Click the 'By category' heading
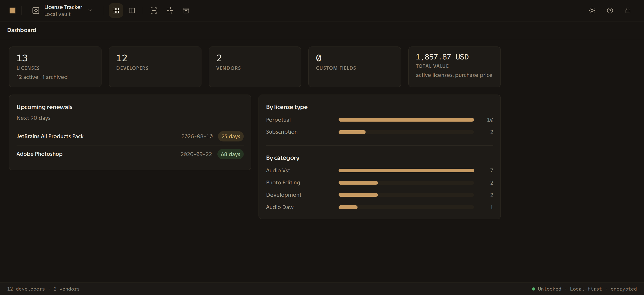Image resolution: width=644 pixels, height=295 pixels. click(x=283, y=158)
